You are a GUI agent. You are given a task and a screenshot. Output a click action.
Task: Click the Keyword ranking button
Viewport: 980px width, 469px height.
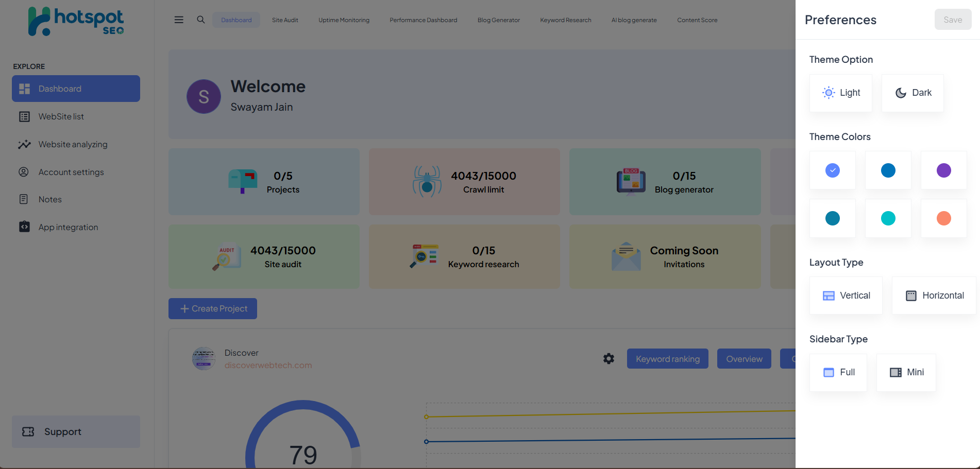667,359
